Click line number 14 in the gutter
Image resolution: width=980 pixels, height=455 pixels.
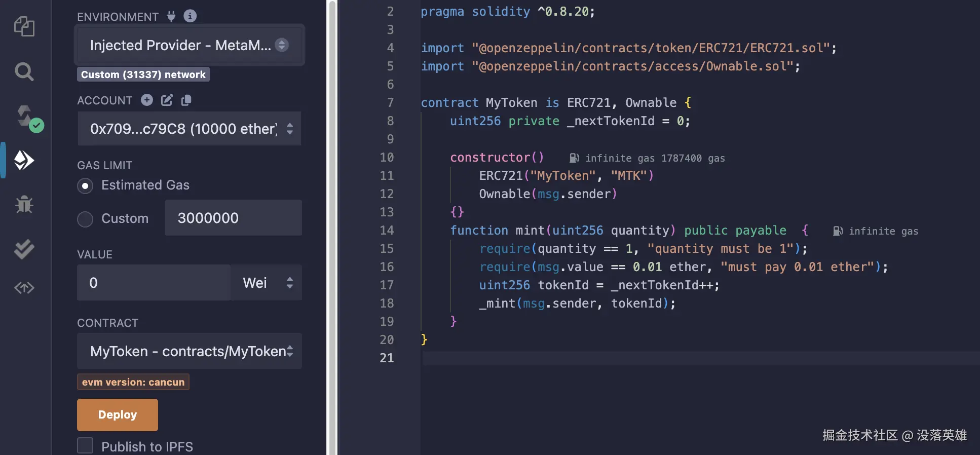pos(387,231)
